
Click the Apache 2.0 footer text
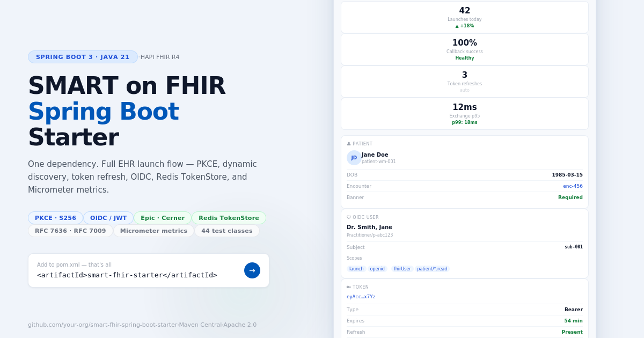tap(240, 325)
